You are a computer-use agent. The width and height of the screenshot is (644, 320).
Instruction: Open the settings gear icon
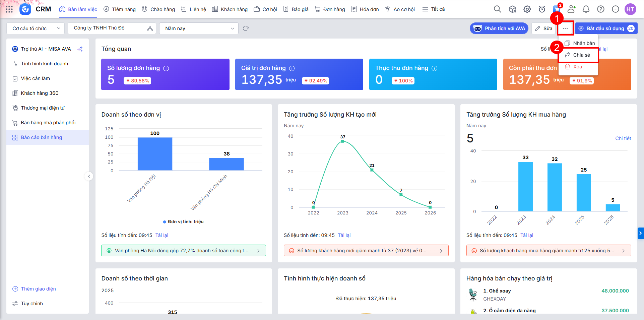click(x=527, y=9)
